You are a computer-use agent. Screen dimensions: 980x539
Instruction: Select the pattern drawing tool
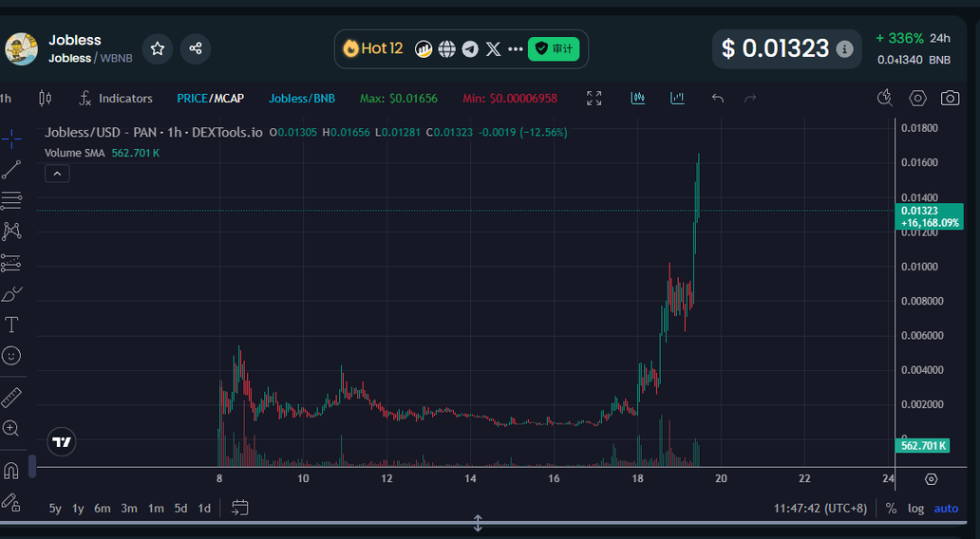[x=11, y=232]
